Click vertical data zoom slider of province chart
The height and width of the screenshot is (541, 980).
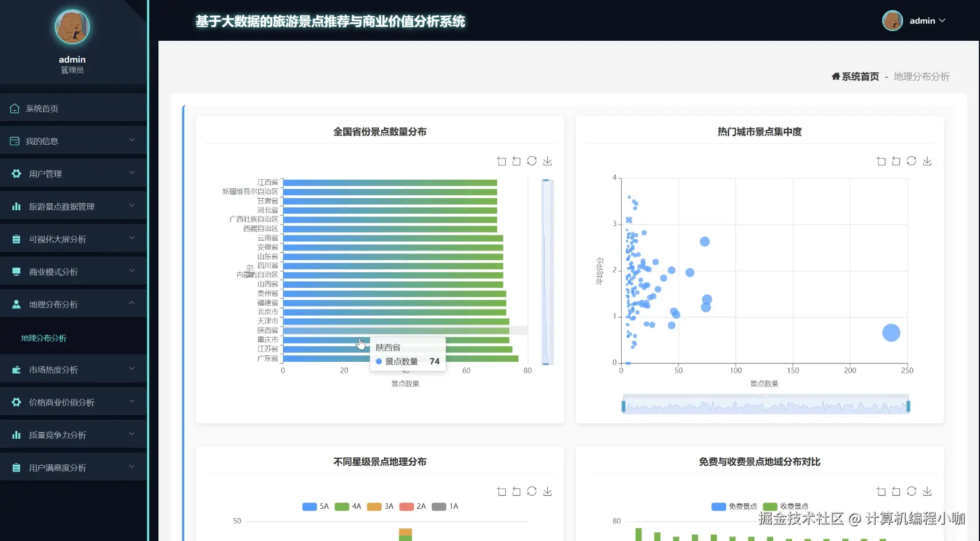tap(547, 272)
